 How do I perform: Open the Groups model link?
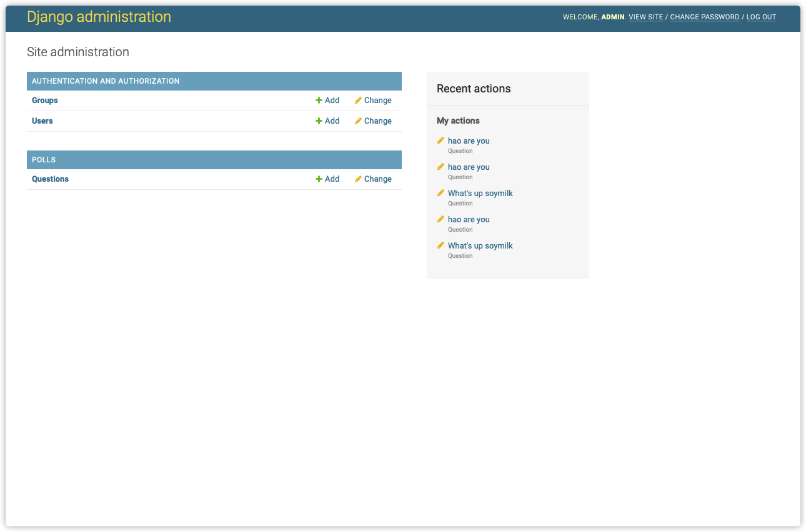pyautogui.click(x=45, y=101)
